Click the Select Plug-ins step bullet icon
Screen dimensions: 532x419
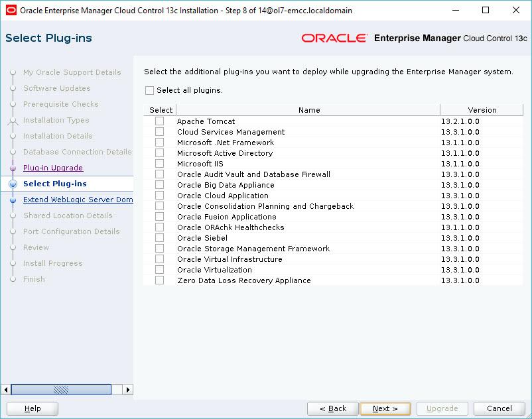click(x=13, y=184)
